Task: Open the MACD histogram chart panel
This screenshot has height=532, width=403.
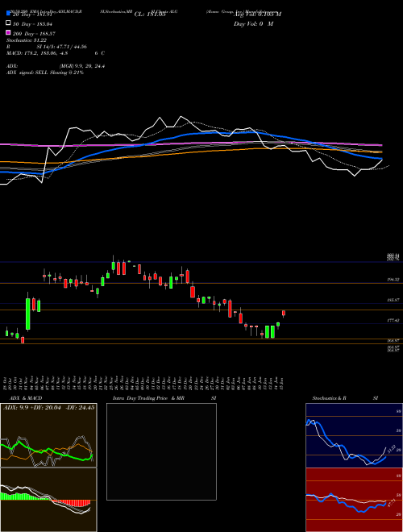Action: coord(48,500)
